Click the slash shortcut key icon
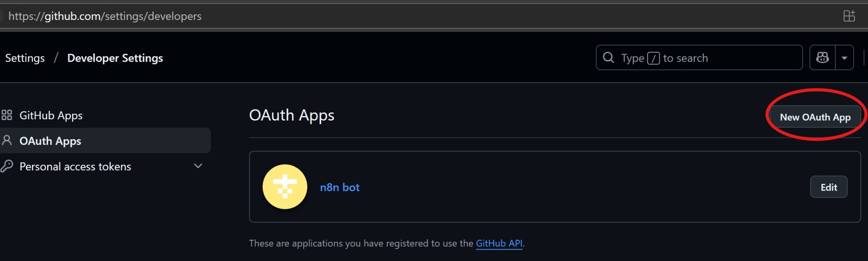Viewport: 868px width, 261px height. [653, 58]
